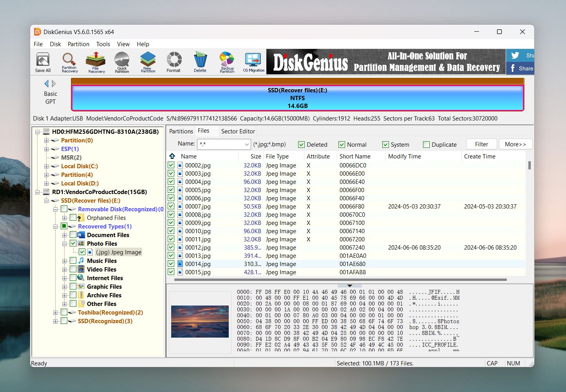Open the Help menu
Image resolution: width=566 pixels, height=392 pixels.
143,44
